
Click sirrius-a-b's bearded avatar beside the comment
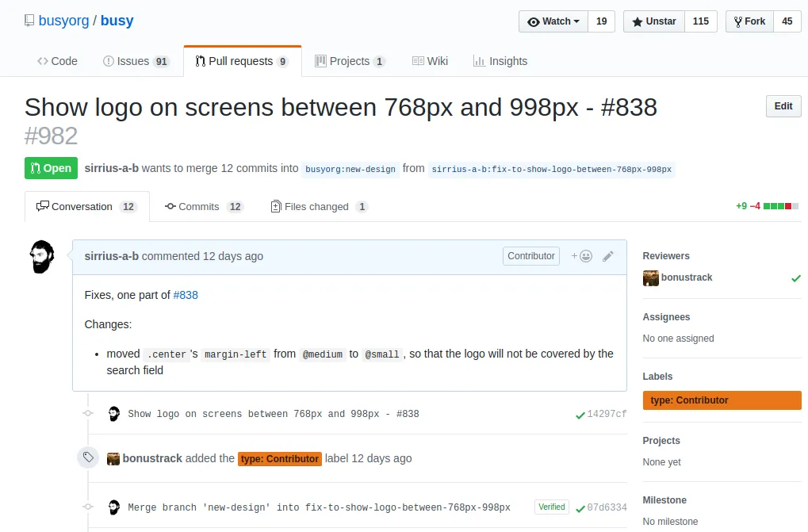click(42, 256)
